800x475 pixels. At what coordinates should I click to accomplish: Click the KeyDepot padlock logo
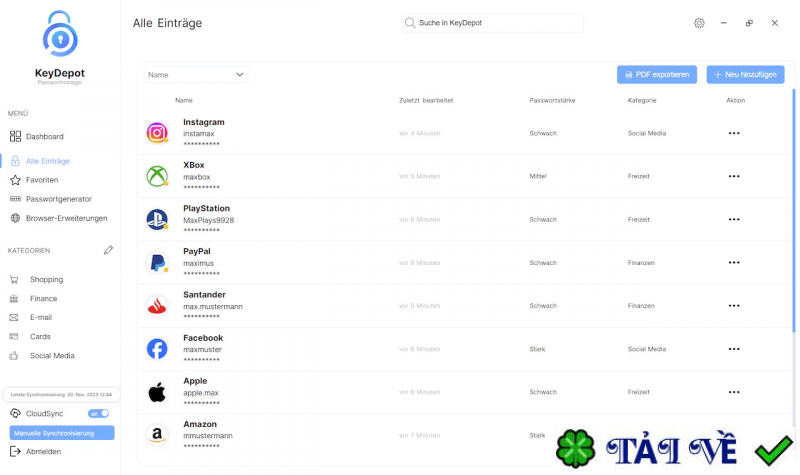tap(60, 34)
